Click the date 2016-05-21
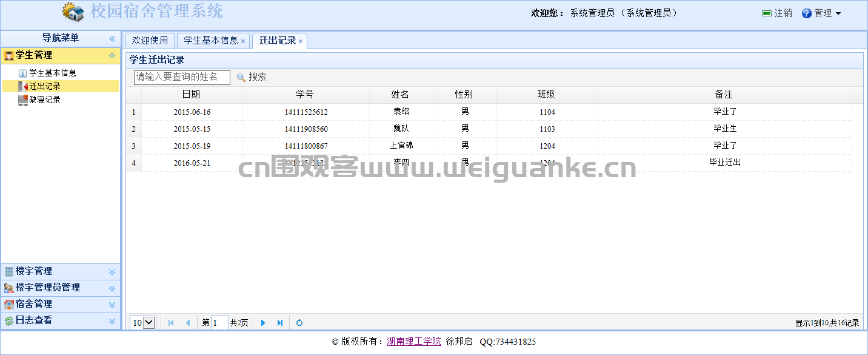The height and width of the screenshot is (355, 868). click(x=192, y=163)
